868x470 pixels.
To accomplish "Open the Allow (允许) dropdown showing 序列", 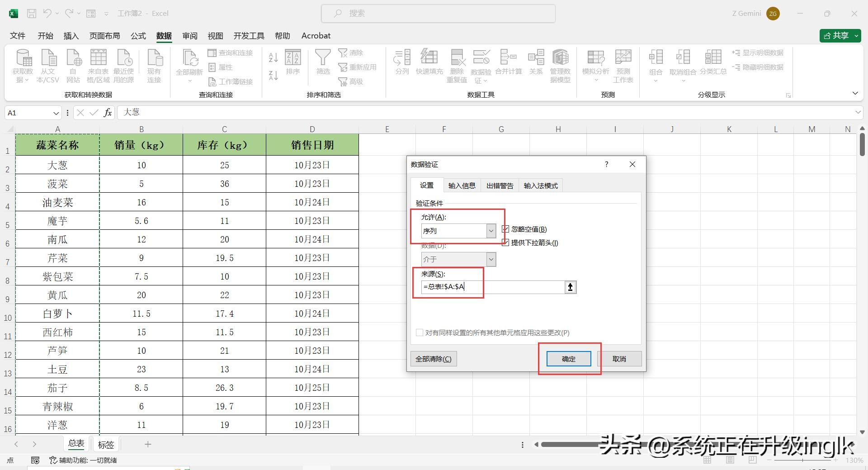I will [491, 231].
